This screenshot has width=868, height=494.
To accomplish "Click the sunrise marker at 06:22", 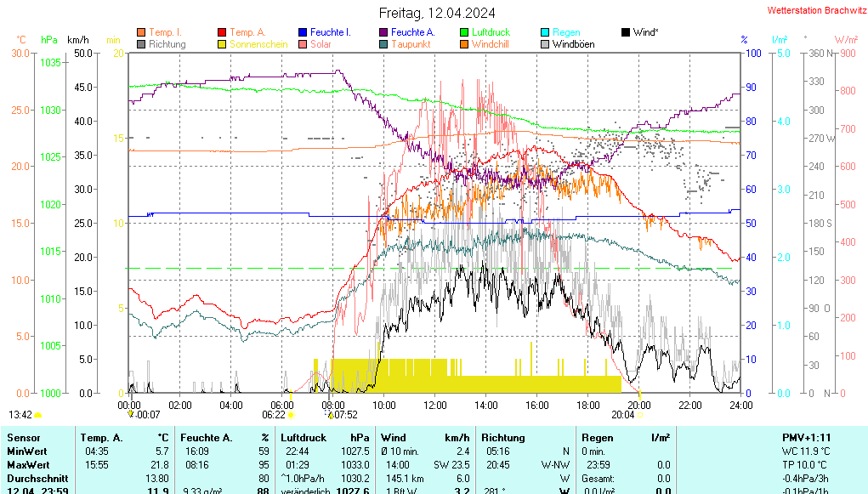I will tap(291, 415).
